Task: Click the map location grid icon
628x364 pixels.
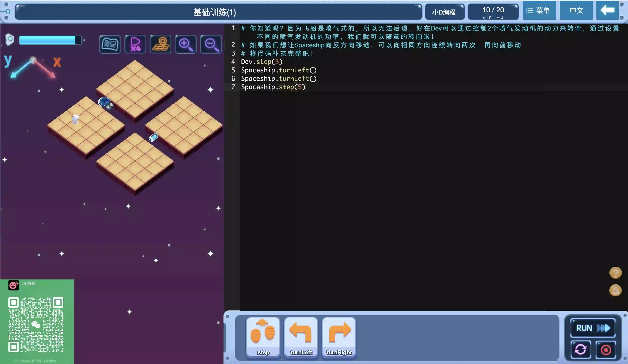Action: [x=161, y=44]
